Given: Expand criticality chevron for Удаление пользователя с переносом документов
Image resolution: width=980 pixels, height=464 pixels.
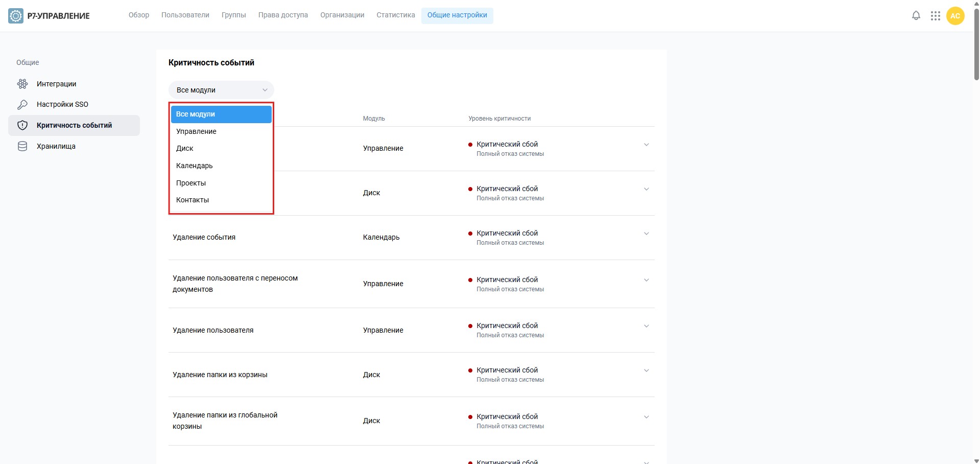Looking at the screenshot, I should pos(647,280).
